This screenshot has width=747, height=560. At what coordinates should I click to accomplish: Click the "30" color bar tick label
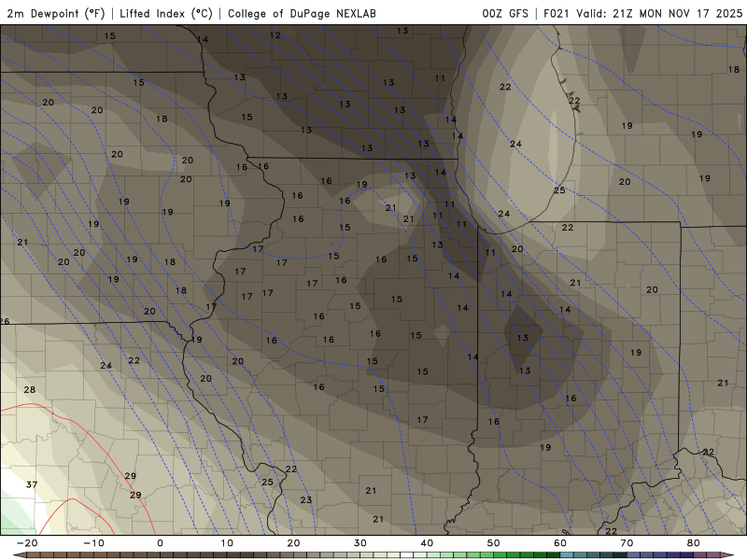coord(360,543)
